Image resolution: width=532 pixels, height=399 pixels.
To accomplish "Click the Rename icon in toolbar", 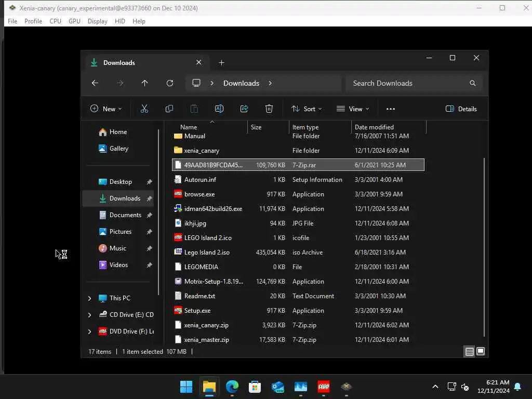I will [x=219, y=109].
